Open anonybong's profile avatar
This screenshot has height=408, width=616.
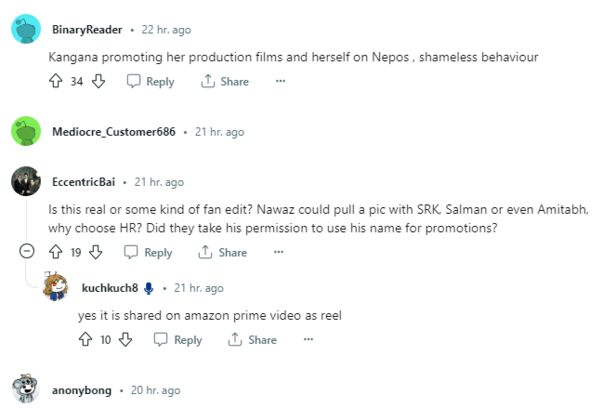tap(26, 390)
